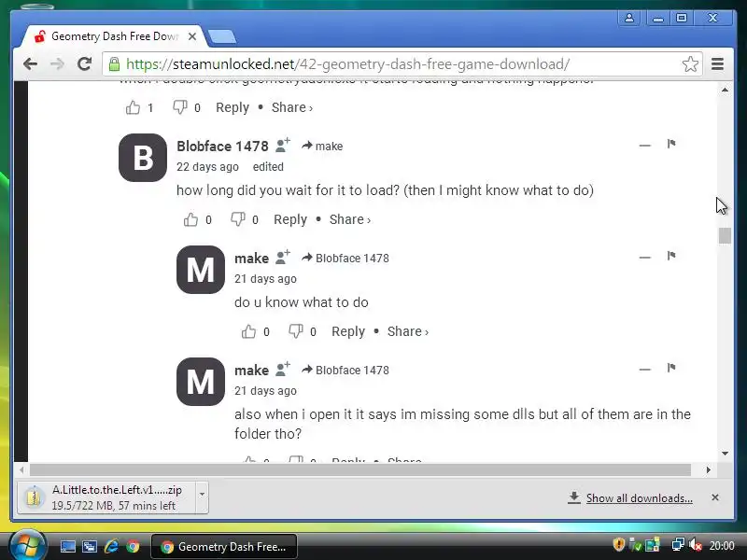The width and height of the screenshot is (747, 560).
Task: Expand Share under 'do u know what to do'
Action: click(x=408, y=331)
